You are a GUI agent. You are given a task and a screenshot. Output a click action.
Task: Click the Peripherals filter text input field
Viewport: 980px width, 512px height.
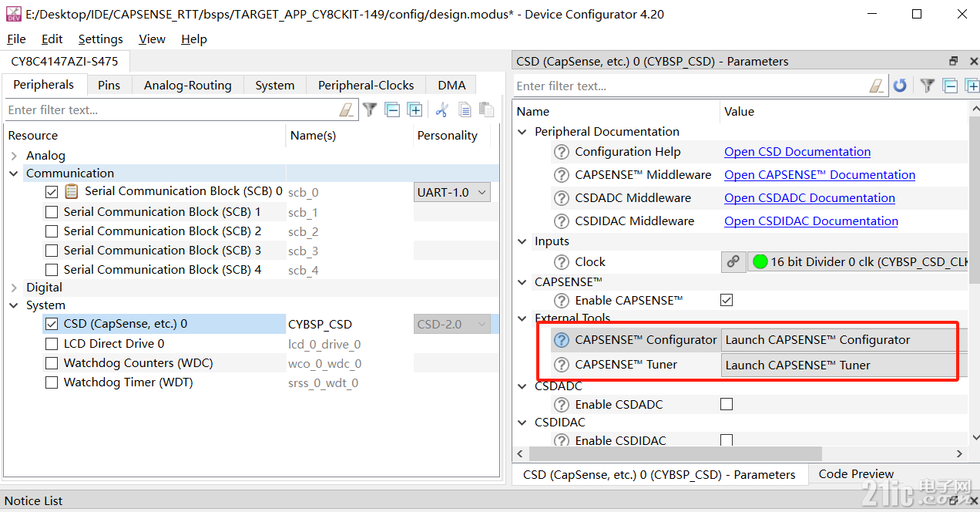(177, 109)
